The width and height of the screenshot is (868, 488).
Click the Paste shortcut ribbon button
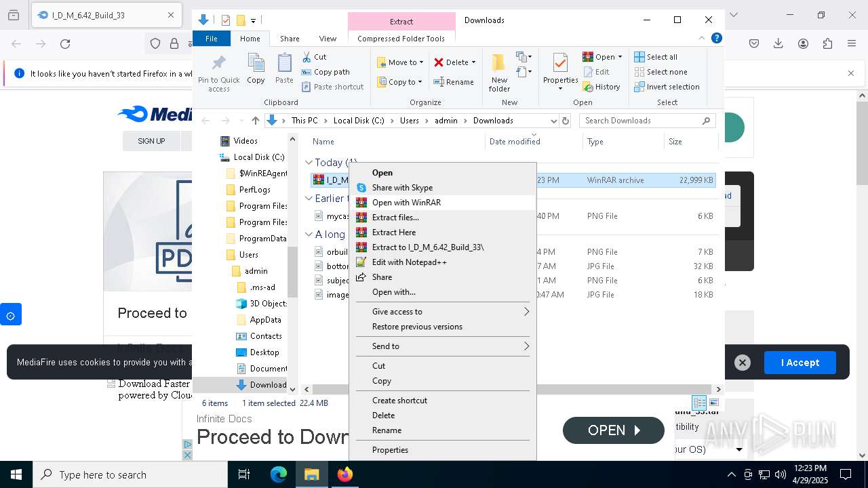click(x=332, y=87)
